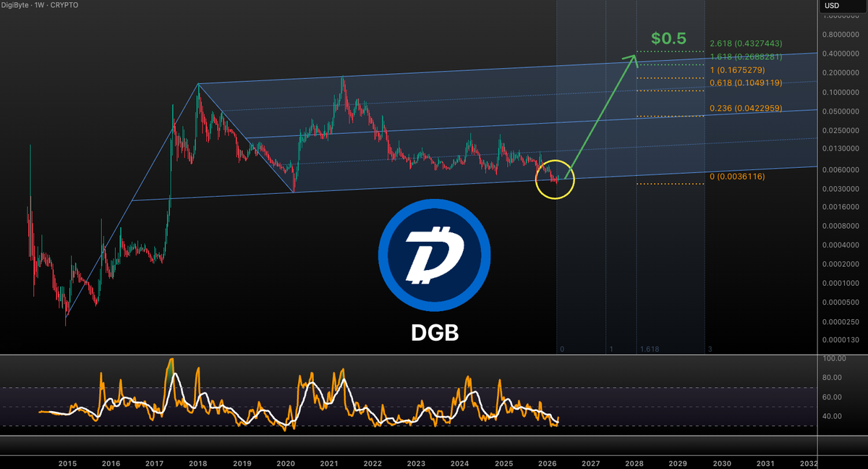Click the 0.4000000 price axis label
The image size is (868, 469).
tap(840, 54)
